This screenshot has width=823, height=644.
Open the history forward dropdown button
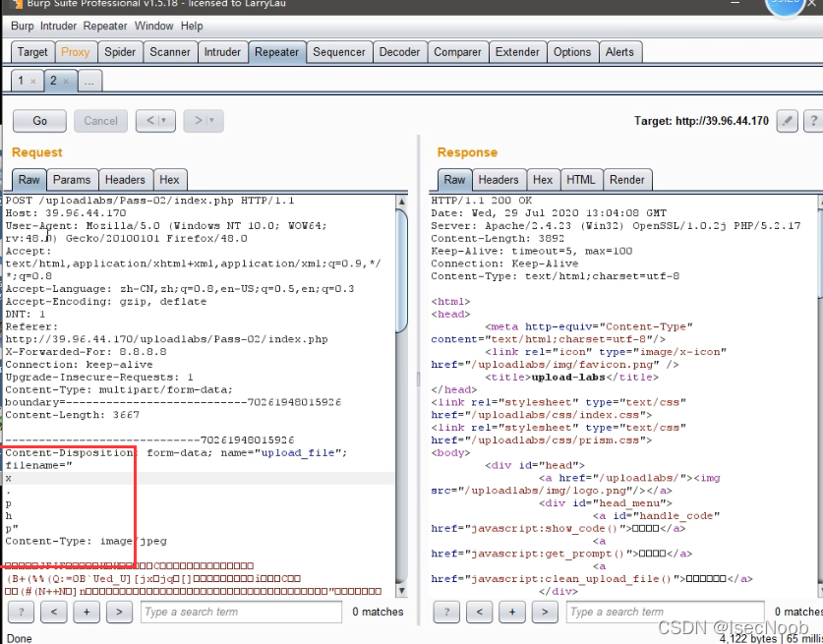204,121
